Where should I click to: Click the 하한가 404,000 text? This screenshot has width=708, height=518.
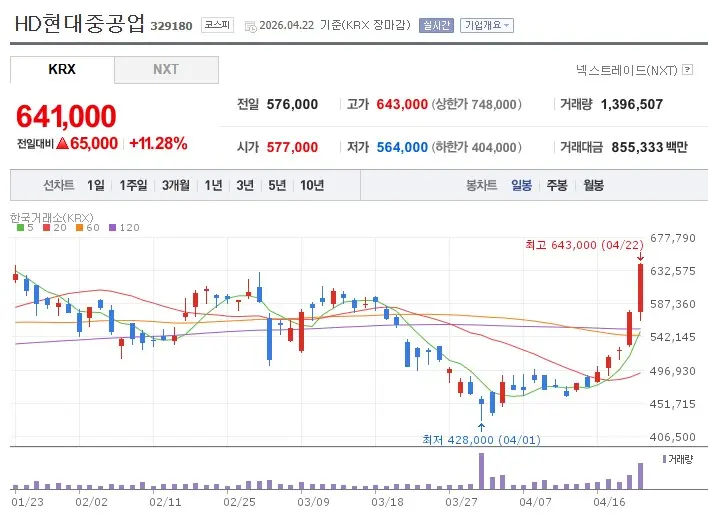(477, 147)
